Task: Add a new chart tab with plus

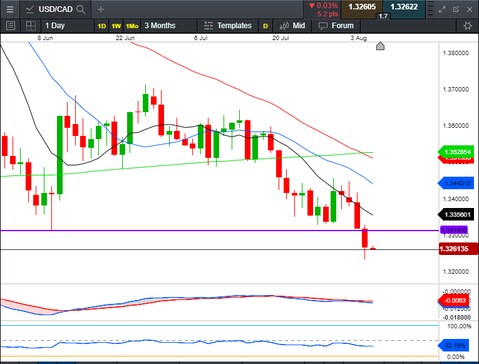Action: (101, 10)
